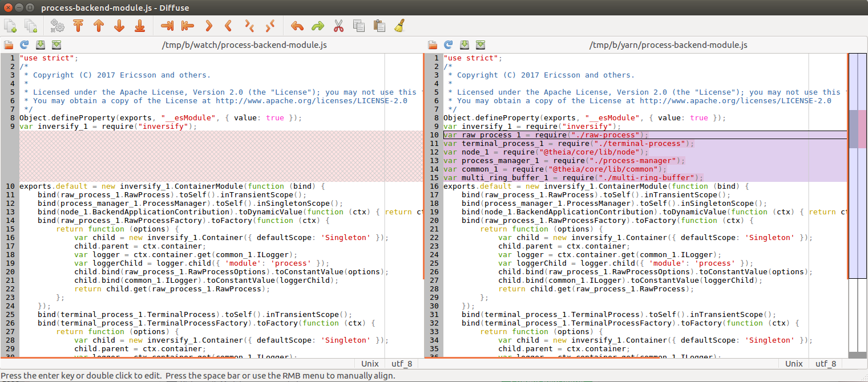Viewport: 868px width, 382px height.
Task: Copy right into selection
Action: [228, 26]
